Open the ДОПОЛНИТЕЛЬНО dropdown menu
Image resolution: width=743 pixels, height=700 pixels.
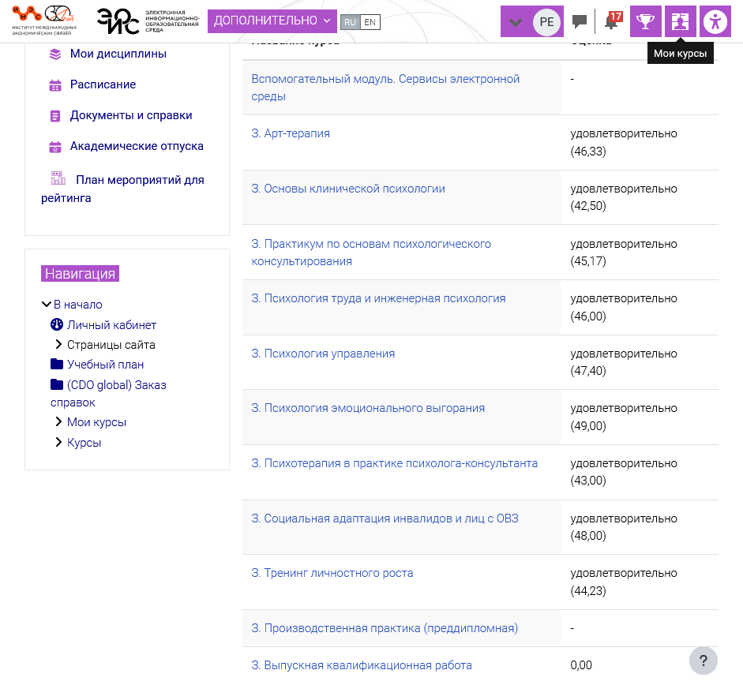pos(272,21)
